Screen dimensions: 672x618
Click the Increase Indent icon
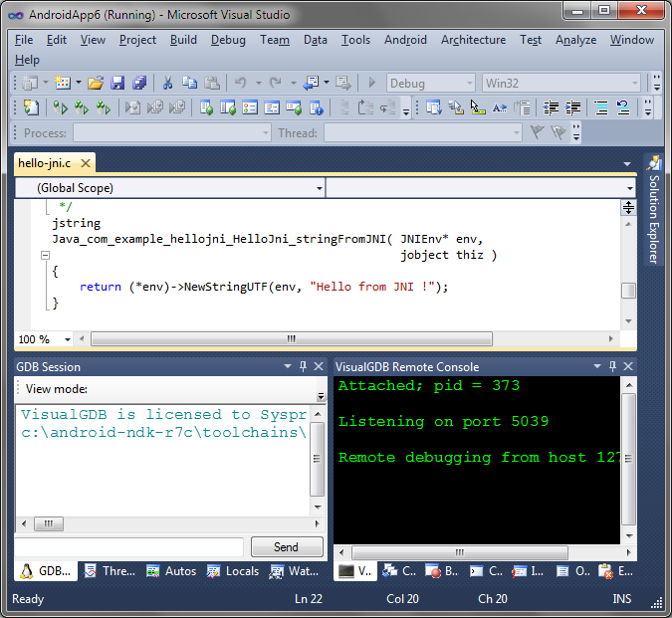573,107
